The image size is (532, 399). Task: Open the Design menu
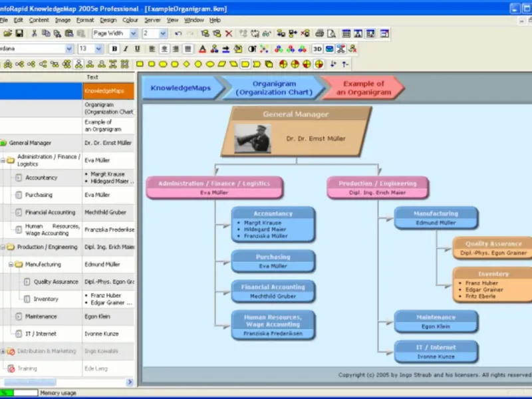click(x=108, y=20)
